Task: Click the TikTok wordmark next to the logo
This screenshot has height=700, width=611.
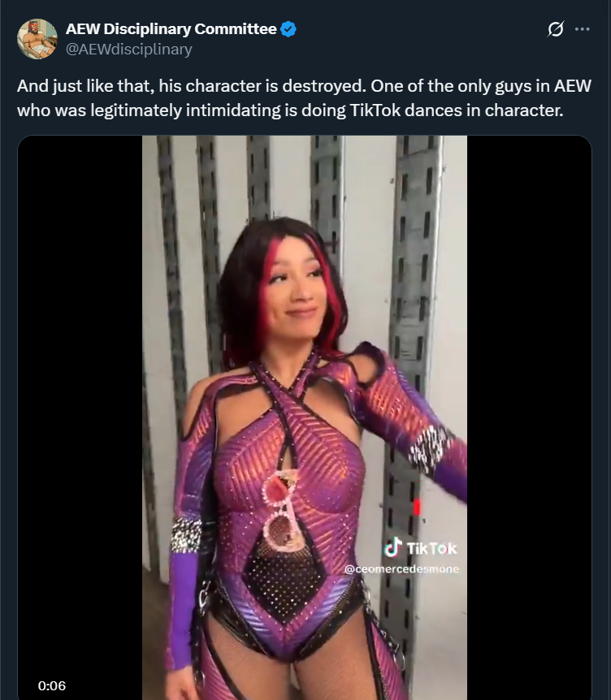Action: [431, 548]
